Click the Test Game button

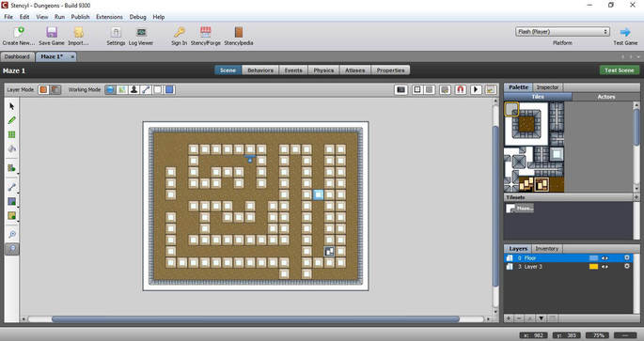click(625, 36)
